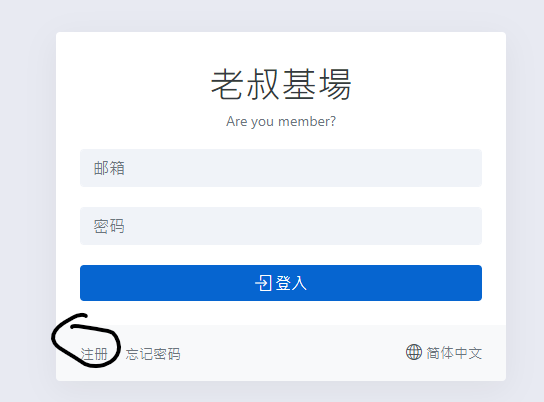Viewport: 544px width, 402px height.
Task: Click the 密码 placeholder text
Action: [109, 226]
